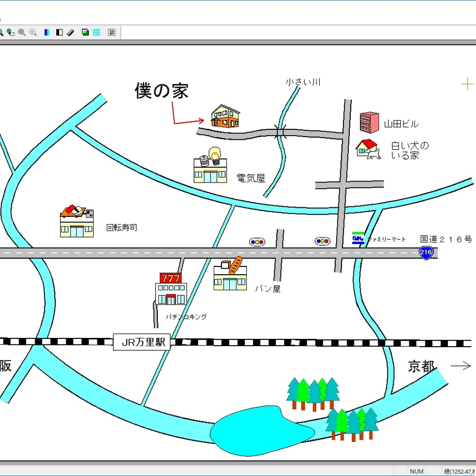Select the ファミリーマート label

pos(386,240)
